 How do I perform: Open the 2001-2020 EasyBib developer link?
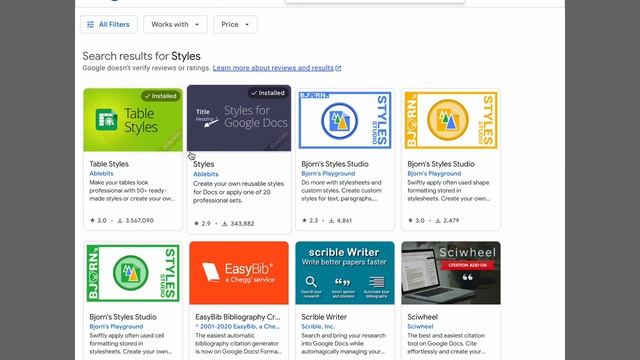click(238, 327)
